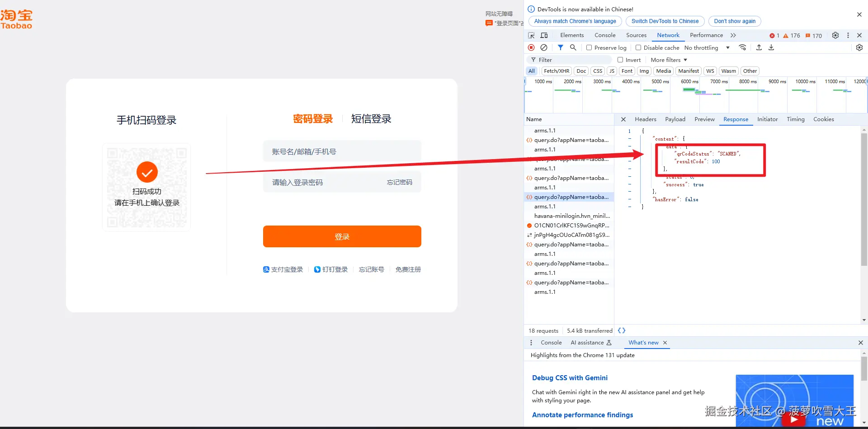
Task: Click the DingTalk login icon
Action: pos(317,269)
